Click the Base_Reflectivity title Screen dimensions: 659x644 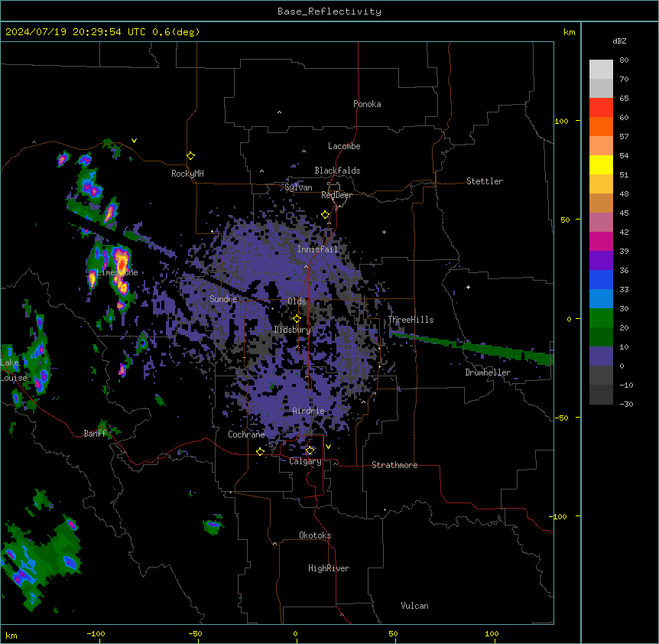329,11
